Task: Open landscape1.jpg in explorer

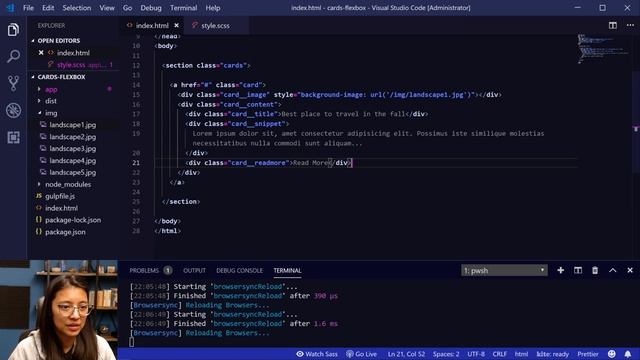Action: tap(73, 124)
